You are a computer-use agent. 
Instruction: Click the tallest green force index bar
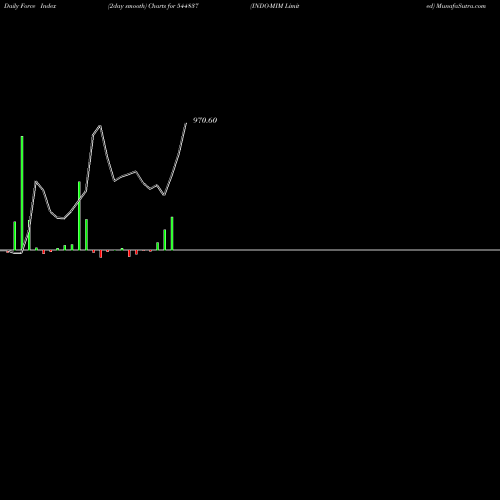(x=22, y=193)
